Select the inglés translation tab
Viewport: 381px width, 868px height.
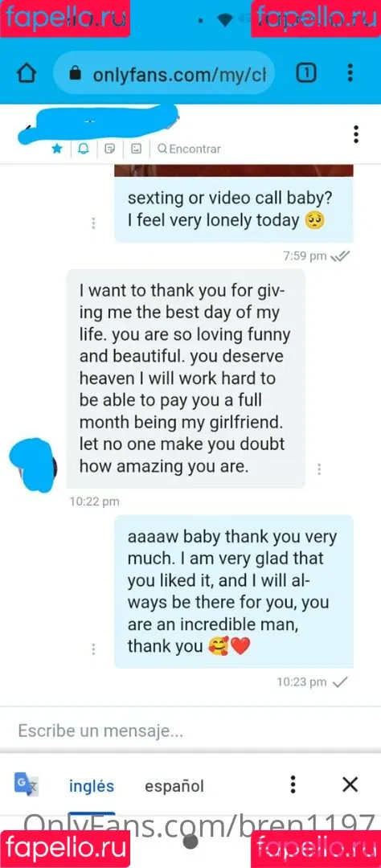[x=92, y=785]
